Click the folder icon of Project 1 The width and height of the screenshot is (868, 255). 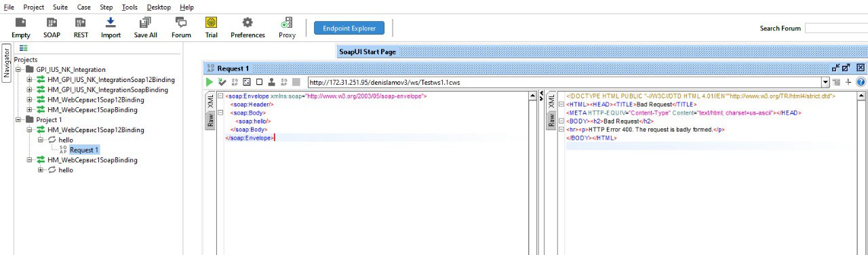click(x=29, y=119)
